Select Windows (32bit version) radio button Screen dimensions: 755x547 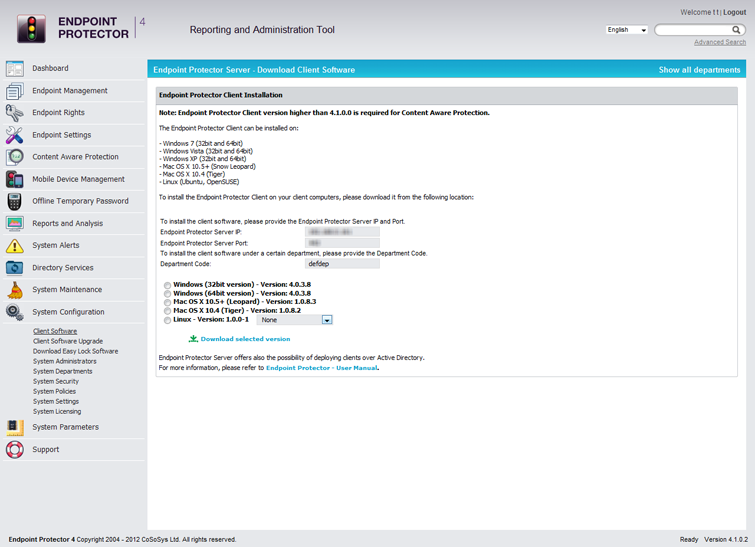click(167, 285)
